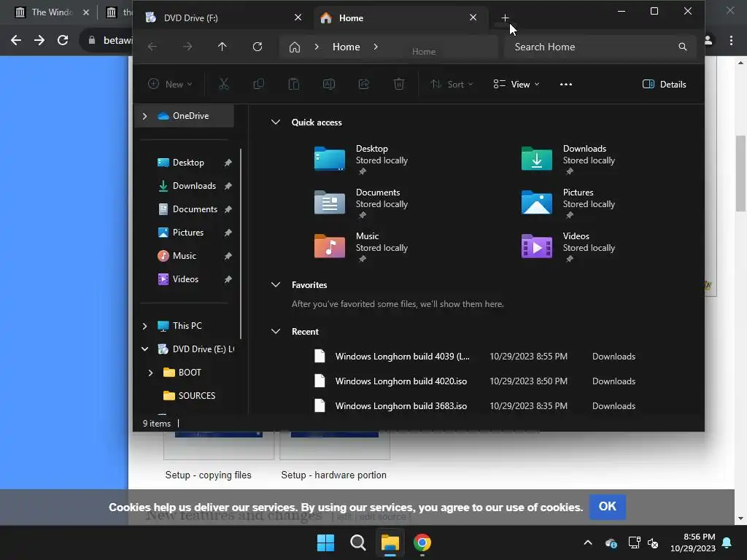Image resolution: width=747 pixels, height=560 pixels.
Task: Click the taskbar clock showing 8:56 PM
Action: [693, 542]
